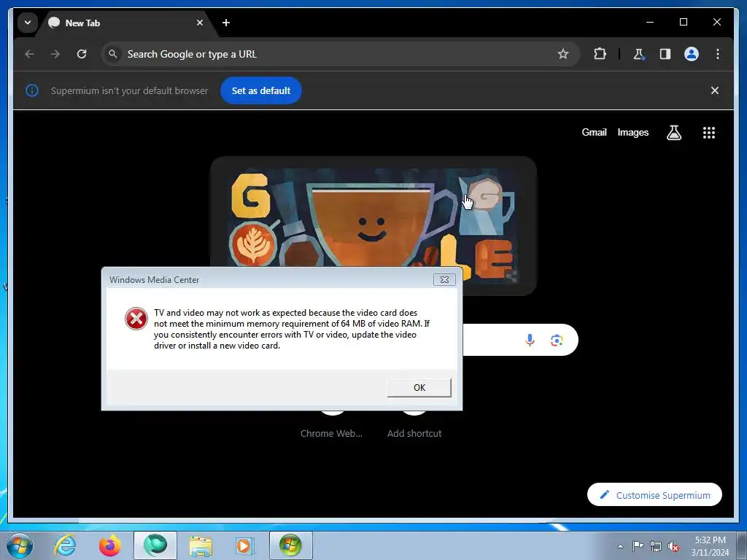Click Customise Supermium button
This screenshot has width=747, height=560.
tap(654, 495)
